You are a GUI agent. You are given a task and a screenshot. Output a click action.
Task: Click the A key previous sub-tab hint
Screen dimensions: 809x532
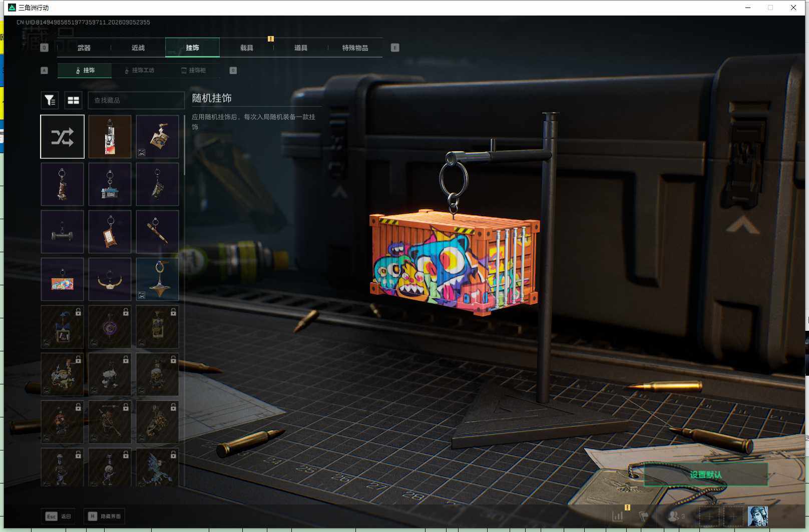[45, 71]
